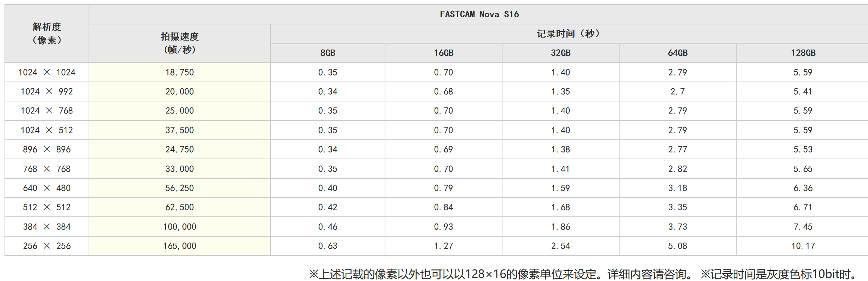The image size is (868, 281).
Task: Click the 1.59 value in 32GB column
Action: coord(561,188)
